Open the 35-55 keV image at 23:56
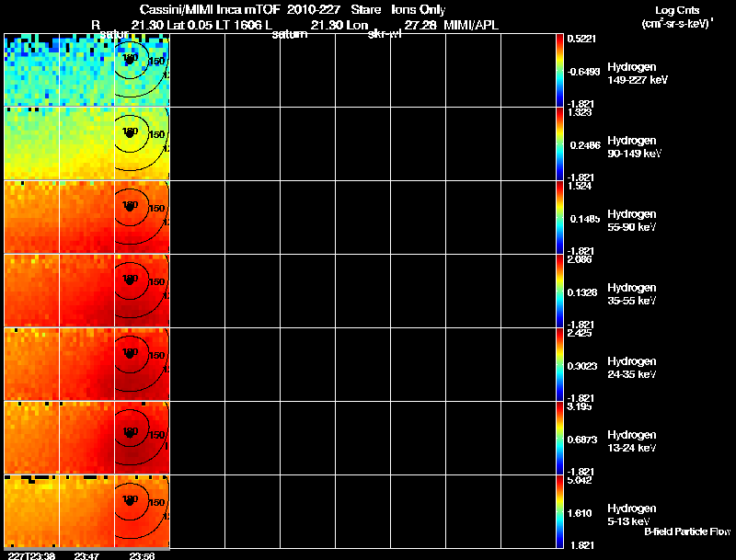Image resolution: width=736 pixels, height=560 pixels. (x=143, y=291)
